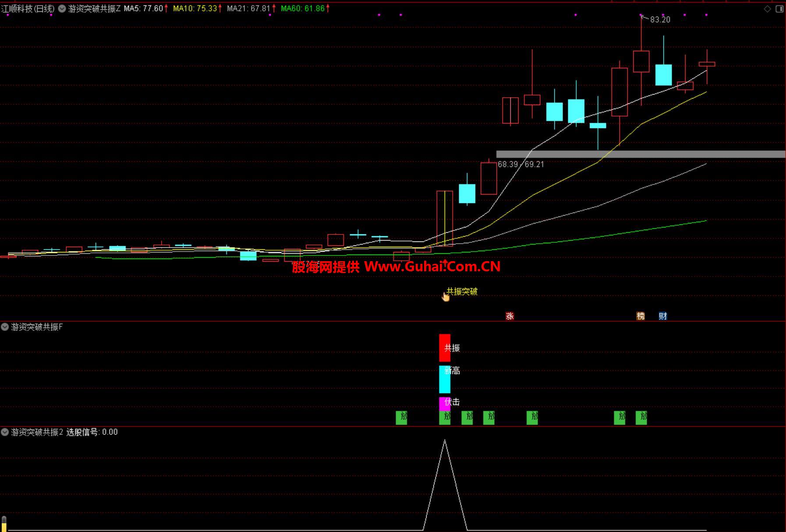Click the 选股信号: 0.00 value
The height and width of the screenshot is (532, 786).
92,432
